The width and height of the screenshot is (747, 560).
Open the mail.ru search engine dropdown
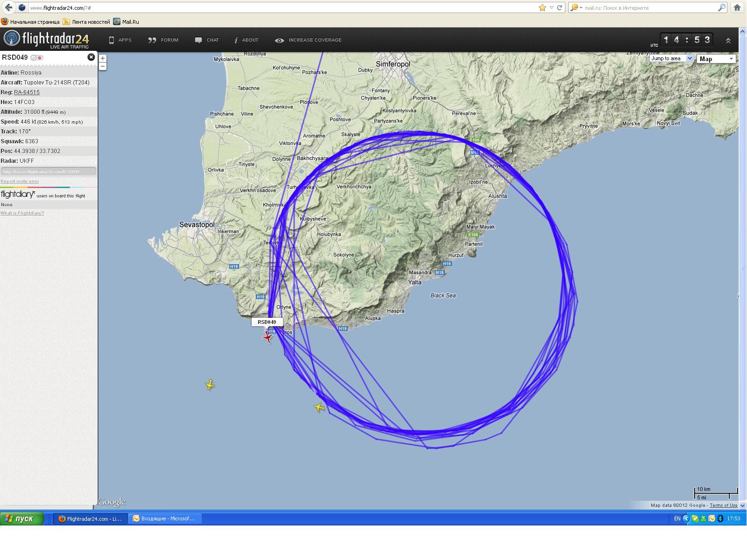(577, 7)
